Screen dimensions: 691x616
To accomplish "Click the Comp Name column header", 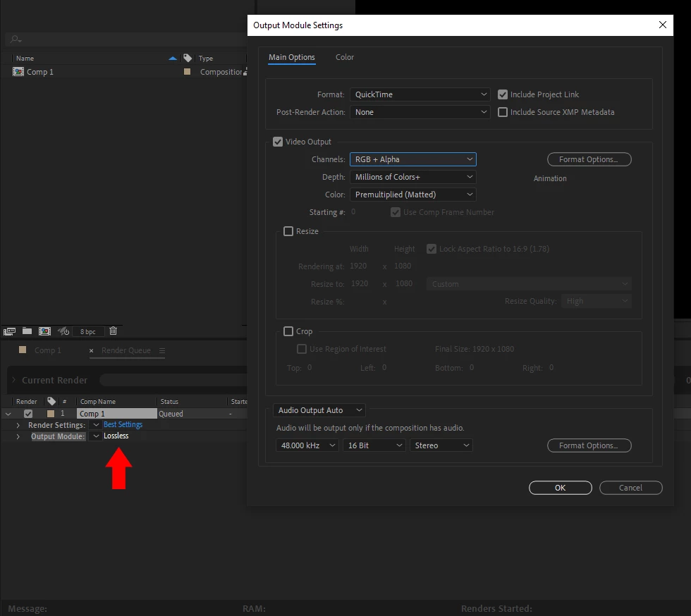I will coord(98,402).
